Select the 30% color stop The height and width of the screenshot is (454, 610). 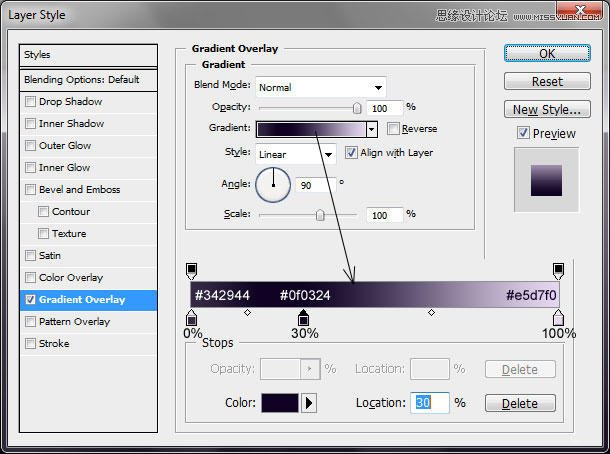303,317
